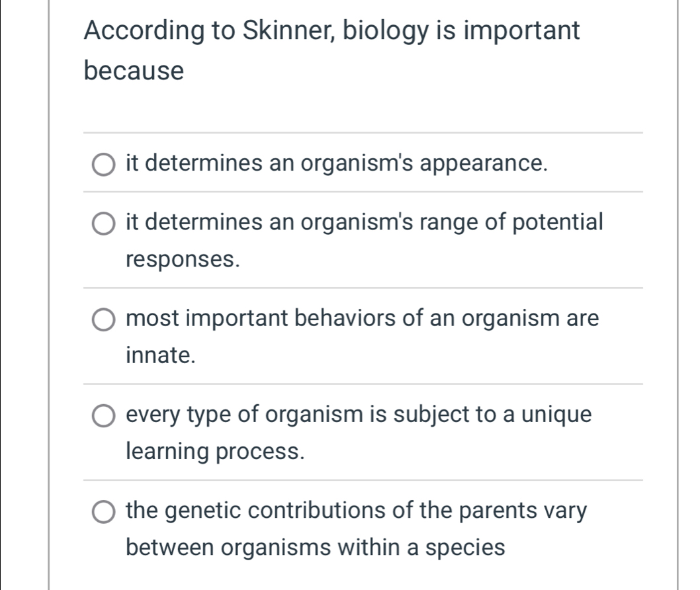Click the divider line below "learning process."
This screenshot has width=700, height=590.
pos(363,480)
